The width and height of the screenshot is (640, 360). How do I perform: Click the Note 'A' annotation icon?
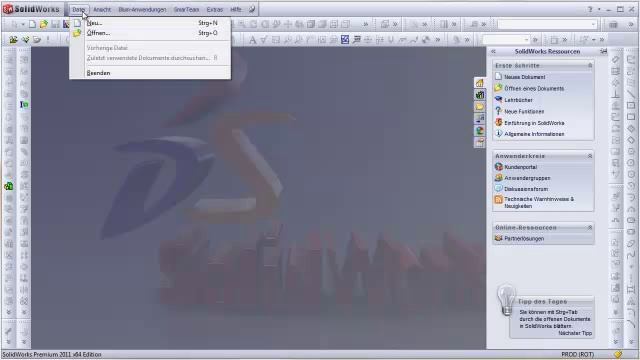[x=252, y=40]
